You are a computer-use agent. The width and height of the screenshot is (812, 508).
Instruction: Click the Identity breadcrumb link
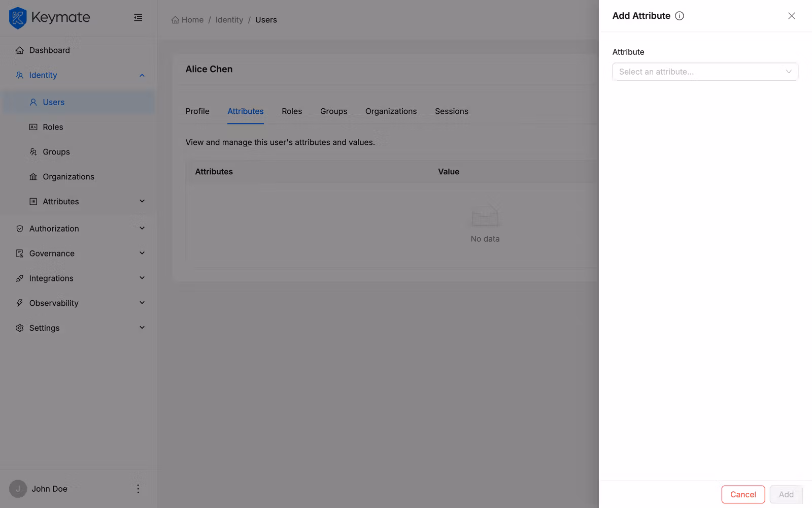pyautogui.click(x=229, y=19)
